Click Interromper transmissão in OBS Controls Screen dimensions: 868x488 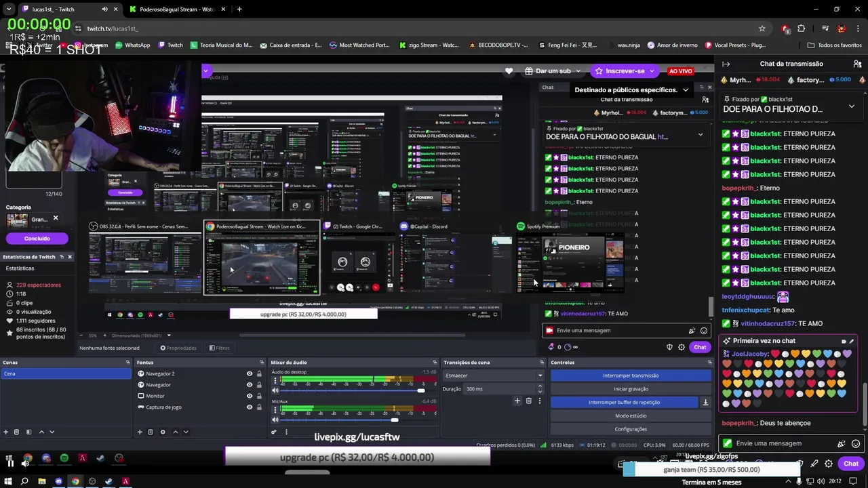coord(631,375)
